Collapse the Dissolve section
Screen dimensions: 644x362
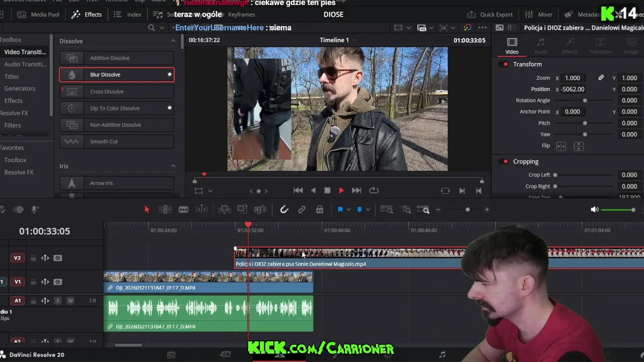[x=173, y=41]
